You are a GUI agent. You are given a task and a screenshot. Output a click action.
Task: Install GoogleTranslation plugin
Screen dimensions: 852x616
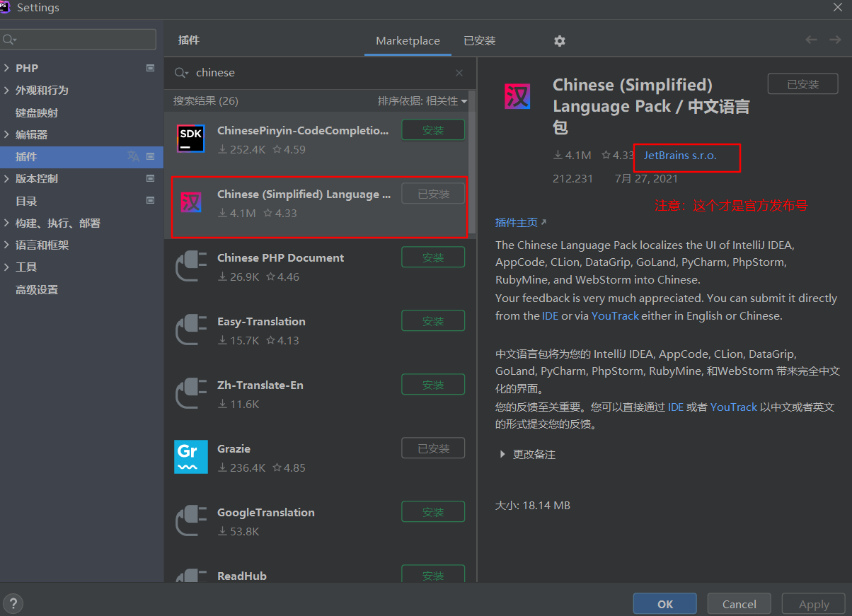(x=433, y=512)
